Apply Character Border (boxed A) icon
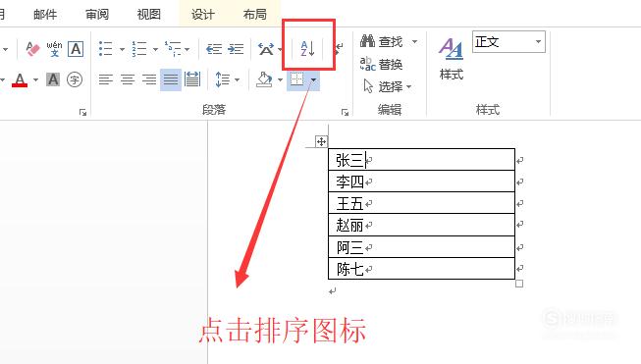641x364 pixels. click(x=76, y=49)
